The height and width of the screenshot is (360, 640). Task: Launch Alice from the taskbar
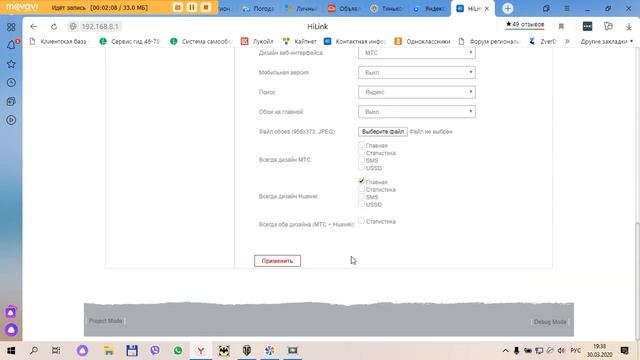[82, 351]
